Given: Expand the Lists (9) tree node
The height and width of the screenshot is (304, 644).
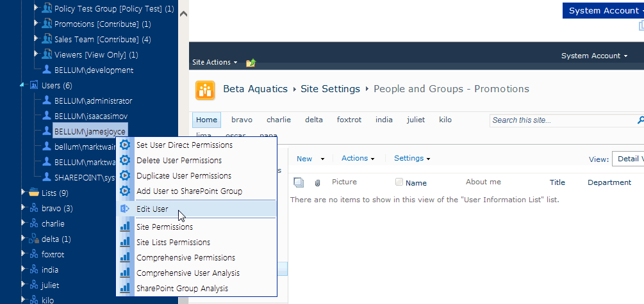Looking at the screenshot, I should [22, 193].
